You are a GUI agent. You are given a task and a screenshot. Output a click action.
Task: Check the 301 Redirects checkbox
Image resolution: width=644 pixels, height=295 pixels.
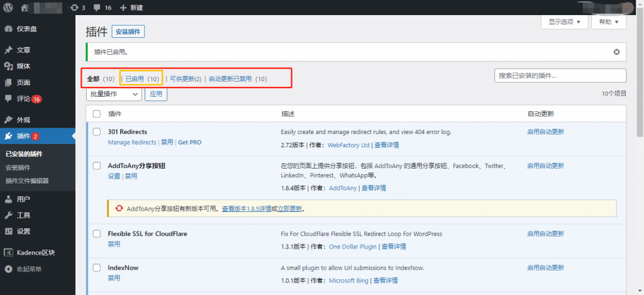96,132
